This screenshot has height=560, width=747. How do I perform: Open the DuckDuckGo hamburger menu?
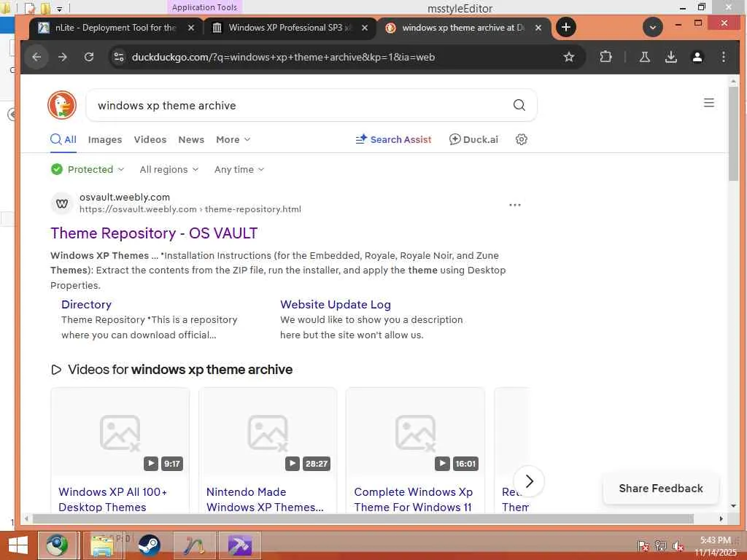709,103
